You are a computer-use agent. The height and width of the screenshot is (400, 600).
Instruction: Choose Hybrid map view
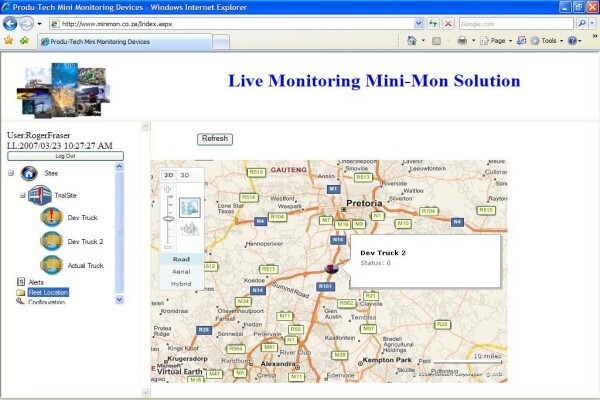(x=181, y=284)
